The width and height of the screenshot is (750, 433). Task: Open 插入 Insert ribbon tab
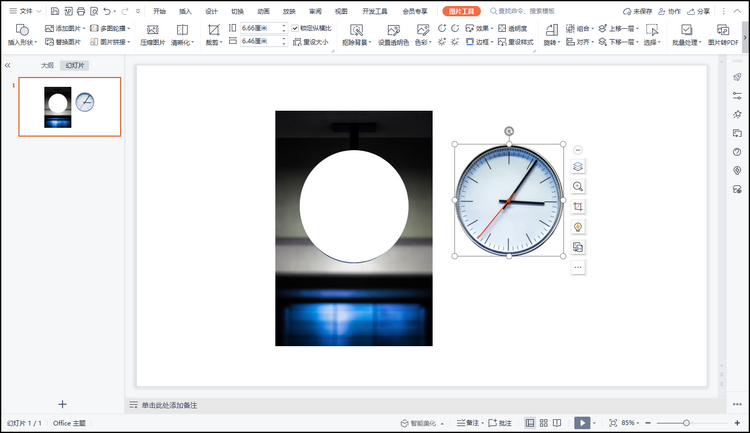185,11
